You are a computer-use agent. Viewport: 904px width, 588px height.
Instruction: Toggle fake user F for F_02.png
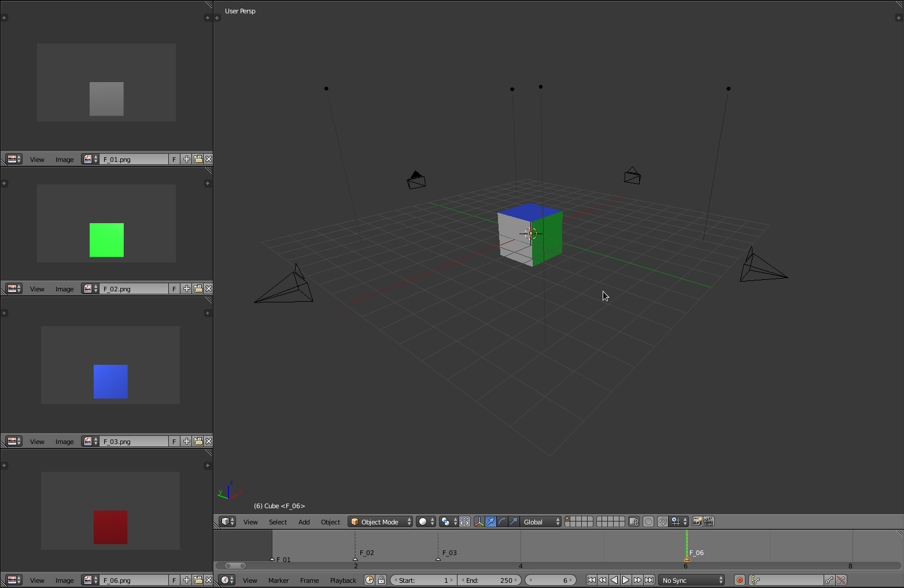tap(174, 289)
